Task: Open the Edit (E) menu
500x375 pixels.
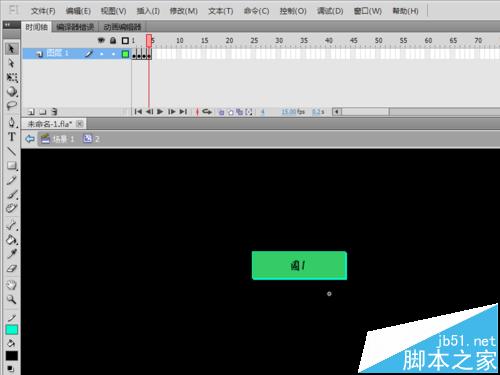Action: [78, 11]
